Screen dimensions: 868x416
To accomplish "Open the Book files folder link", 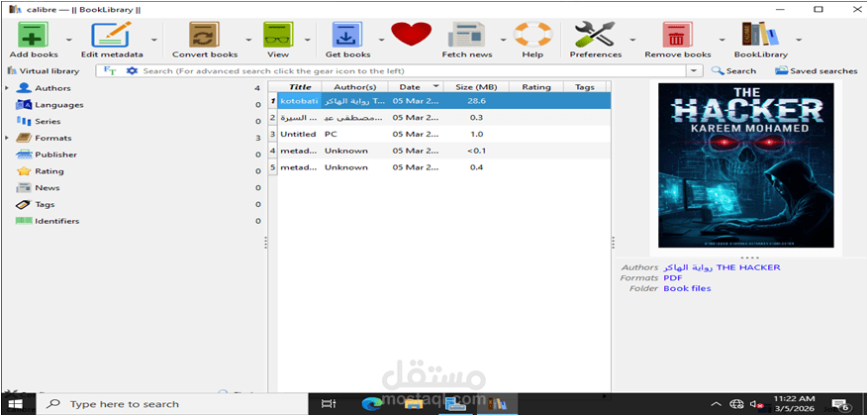I will [x=687, y=288].
